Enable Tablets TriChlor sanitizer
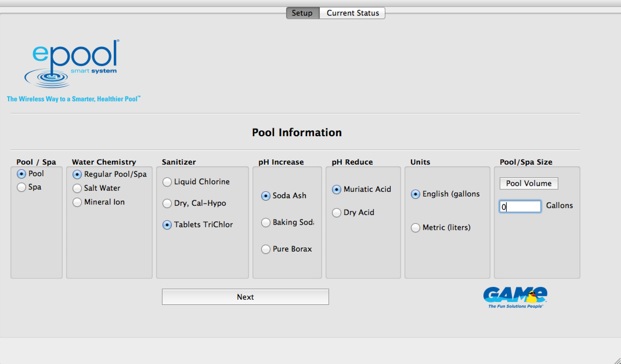This screenshot has width=621, height=364. coord(167,225)
